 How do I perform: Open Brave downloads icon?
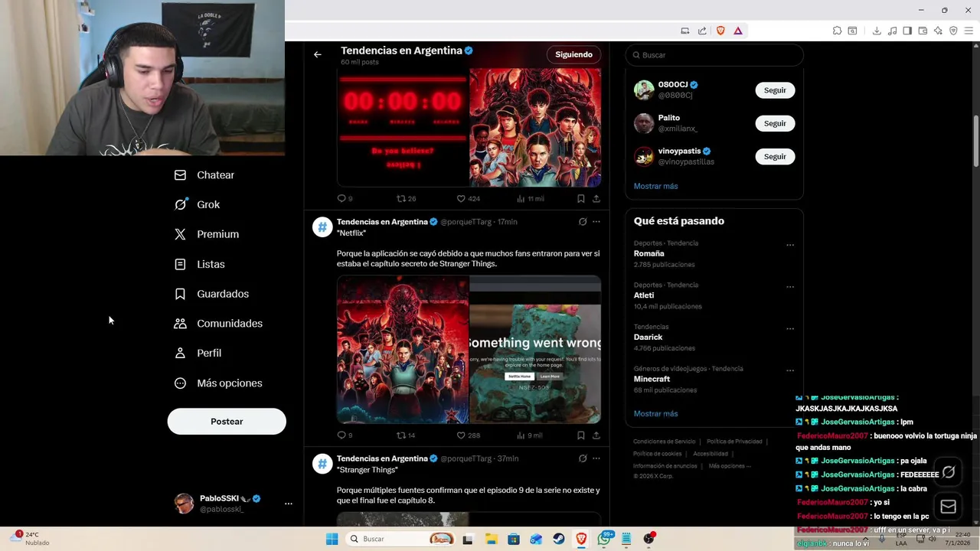[877, 31]
